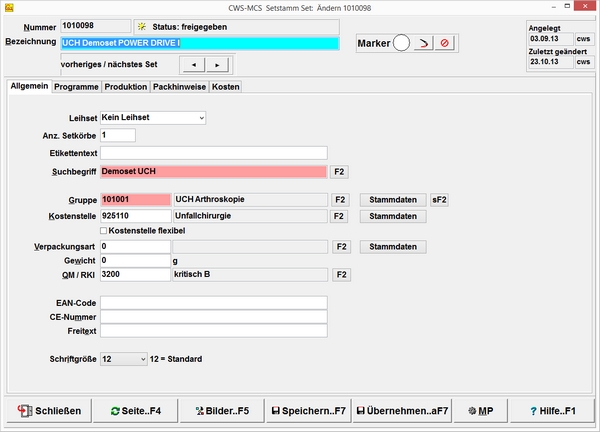Open Bilder..F5 button
Image resolution: width=600 pixels, height=432 pixels.
222,411
